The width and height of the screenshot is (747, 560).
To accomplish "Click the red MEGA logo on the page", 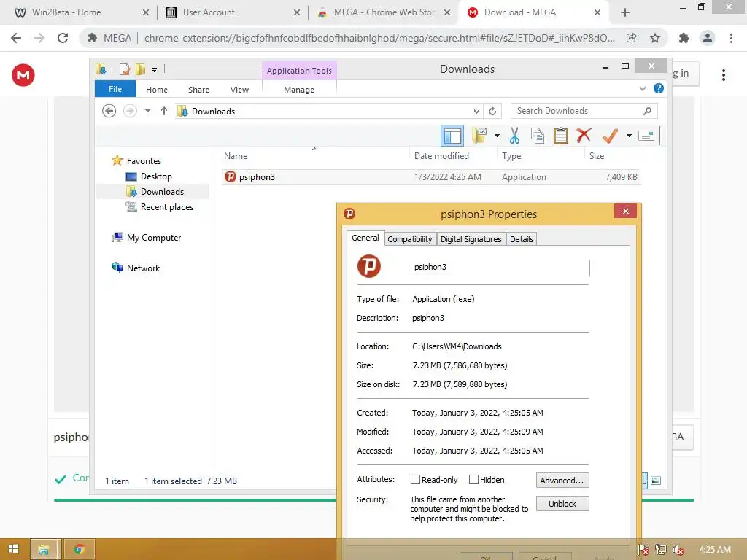I will (23, 75).
